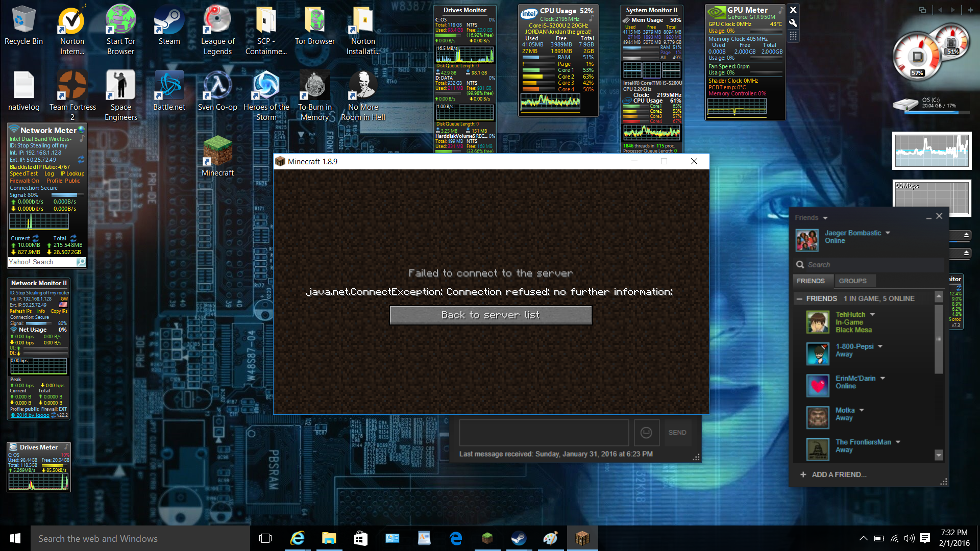The width and height of the screenshot is (980, 551).
Task: Collapse the FRIENDS group in Steam list
Action: tap(799, 298)
